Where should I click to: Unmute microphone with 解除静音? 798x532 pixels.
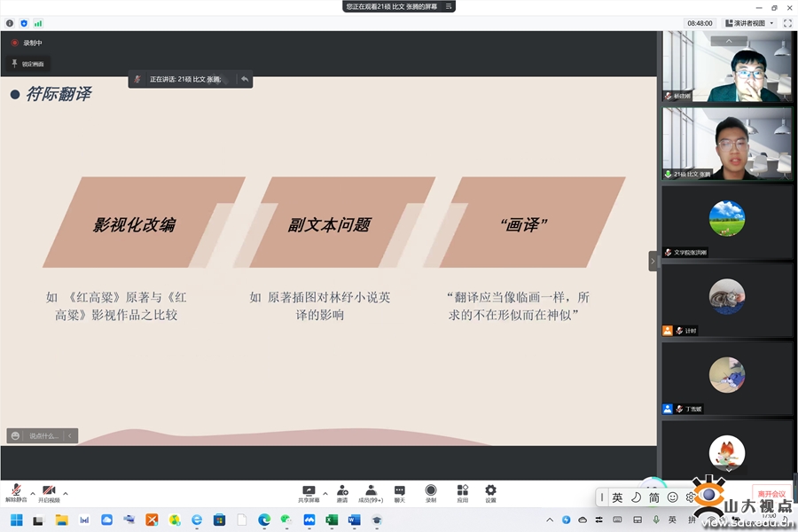tap(16, 493)
